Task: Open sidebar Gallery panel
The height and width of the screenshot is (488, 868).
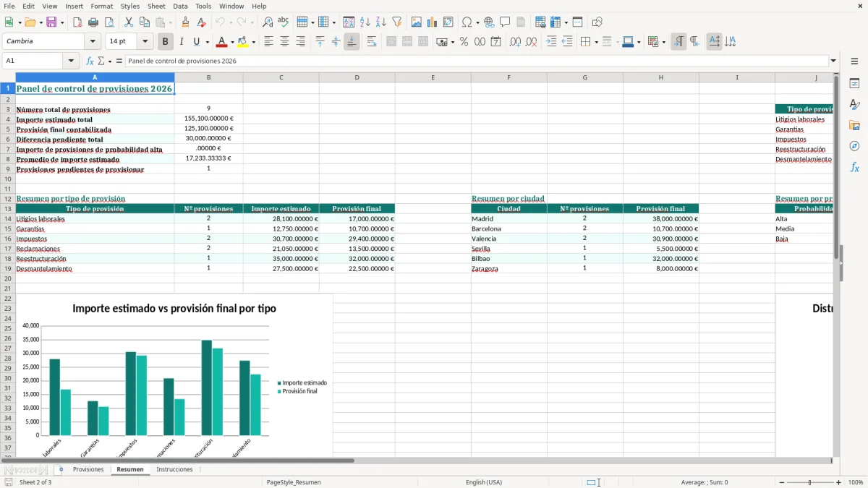Action: pos(854,126)
